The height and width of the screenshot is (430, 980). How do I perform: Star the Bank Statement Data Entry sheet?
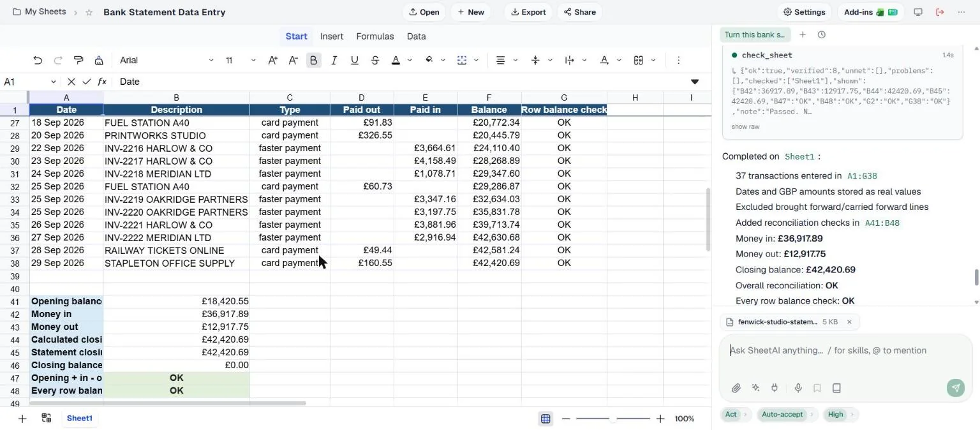[89, 12]
